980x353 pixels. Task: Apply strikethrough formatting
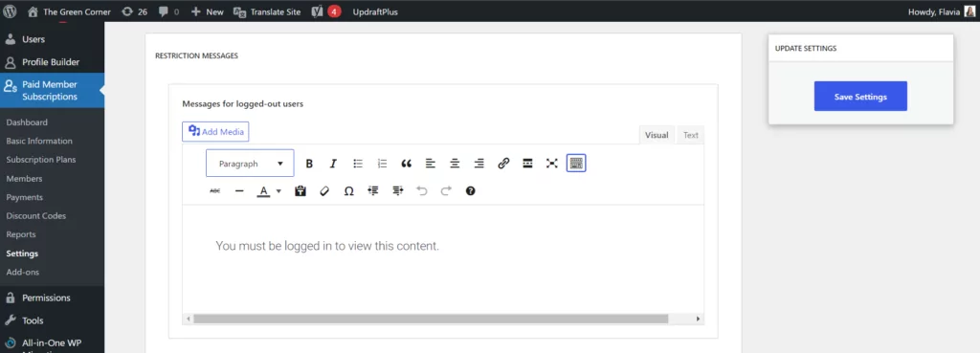point(215,190)
